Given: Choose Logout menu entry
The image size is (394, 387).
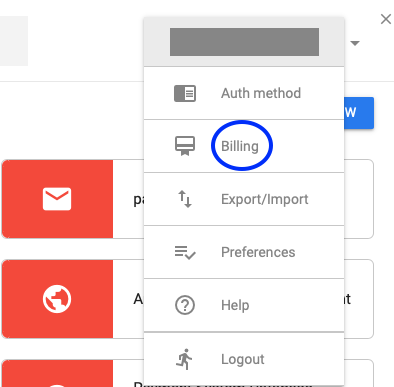Looking at the screenshot, I should [244, 359].
